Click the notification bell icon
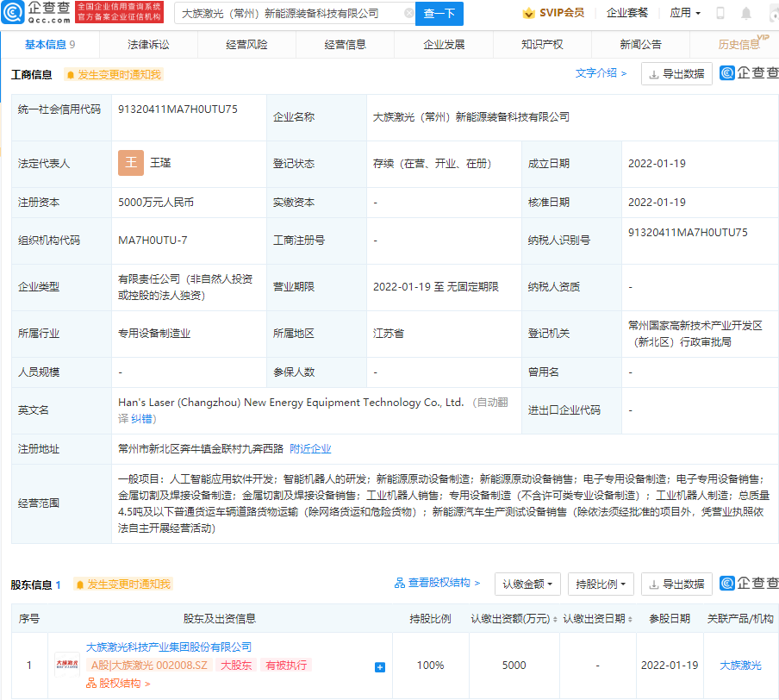This screenshot has width=779, height=700. click(746, 12)
